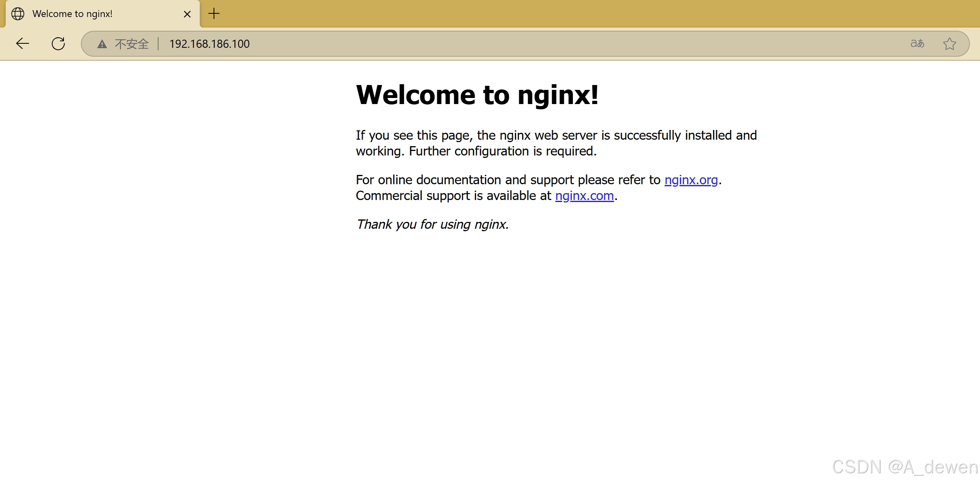Open the nginx.com link
Screen dimensions: 980x483
coord(584,196)
